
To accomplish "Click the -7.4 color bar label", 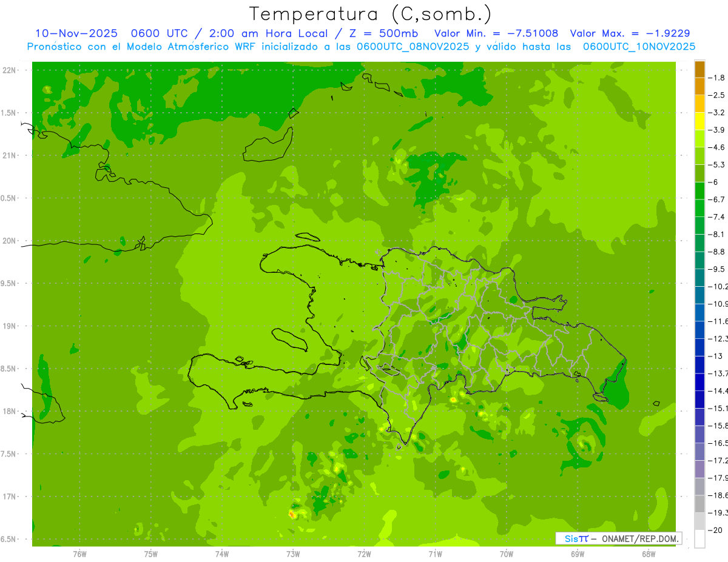I will click(x=716, y=217).
